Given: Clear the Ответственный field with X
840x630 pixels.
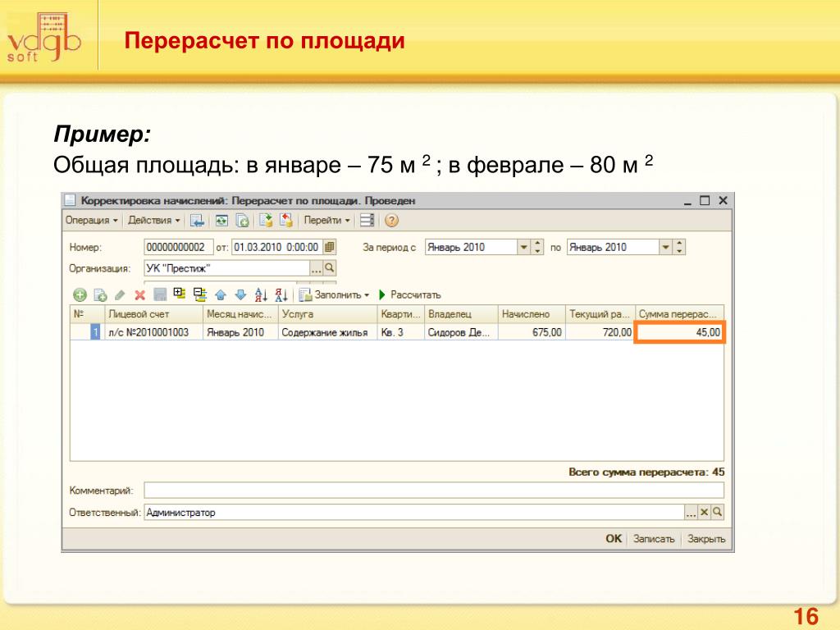Looking at the screenshot, I should [704, 512].
